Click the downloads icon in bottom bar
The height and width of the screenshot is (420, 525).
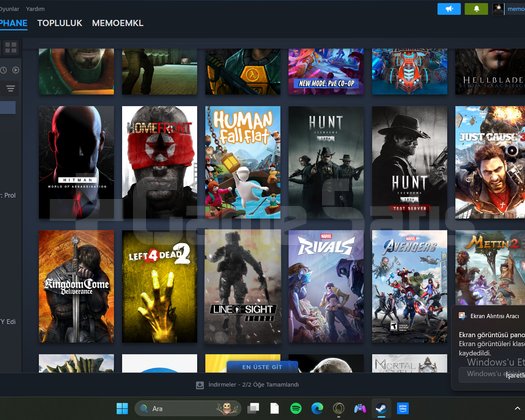pyautogui.click(x=200, y=385)
